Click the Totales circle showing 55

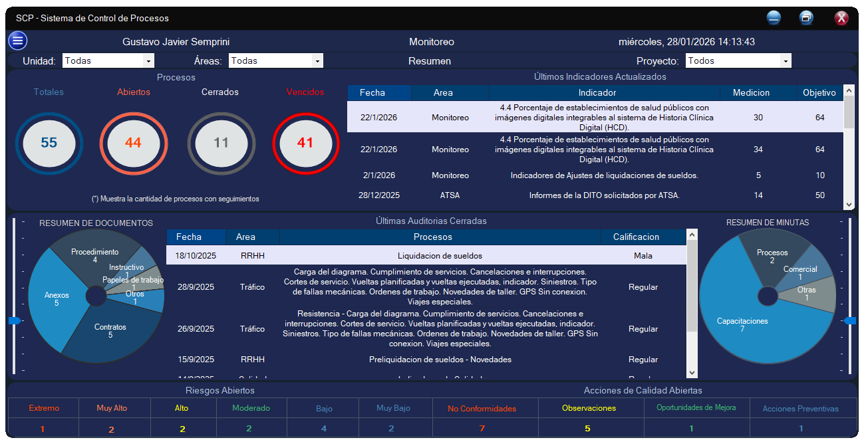click(x=49, y=143)
